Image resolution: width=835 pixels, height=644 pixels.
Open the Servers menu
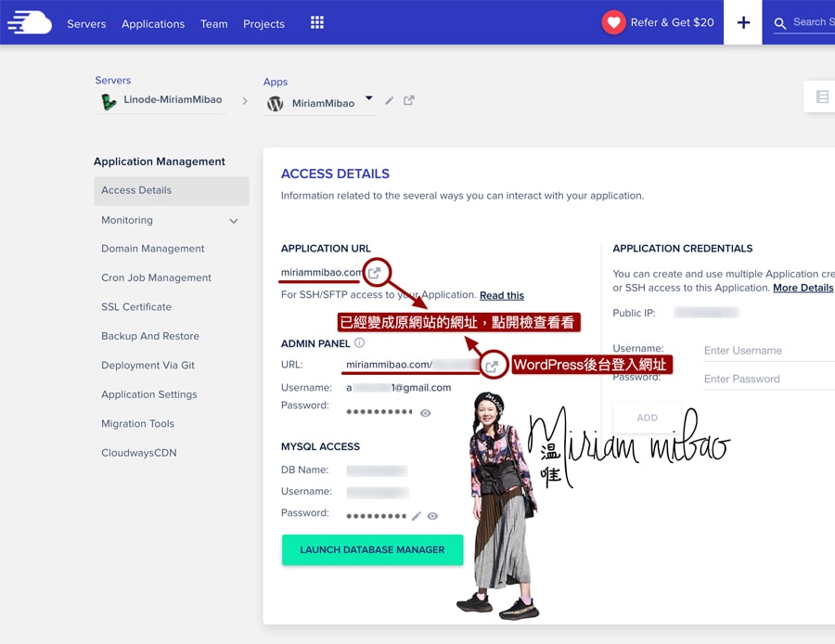click(x=86, y=24)
